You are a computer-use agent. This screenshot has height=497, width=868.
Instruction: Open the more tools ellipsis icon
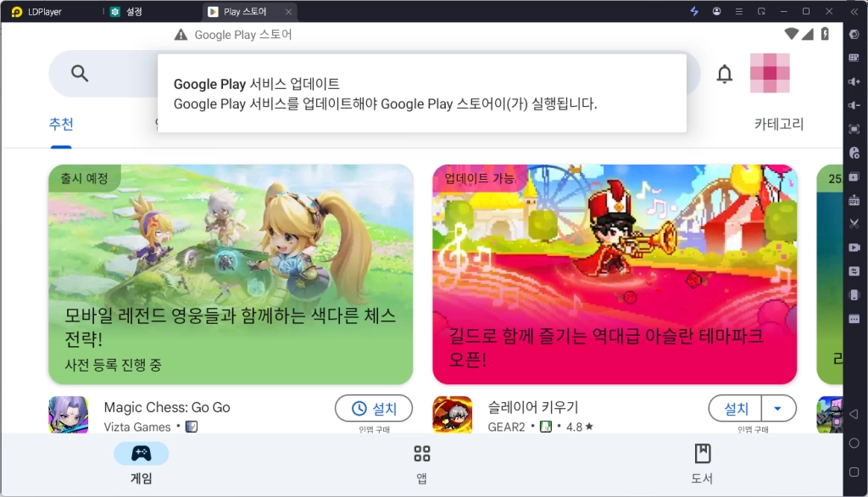[854, 319]
